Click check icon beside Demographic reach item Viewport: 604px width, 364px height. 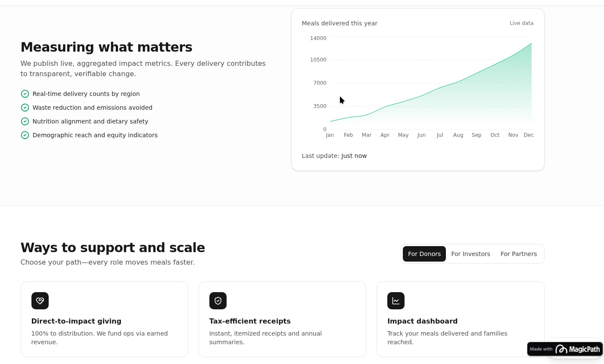pyautogui.click(x=25, y=135)
